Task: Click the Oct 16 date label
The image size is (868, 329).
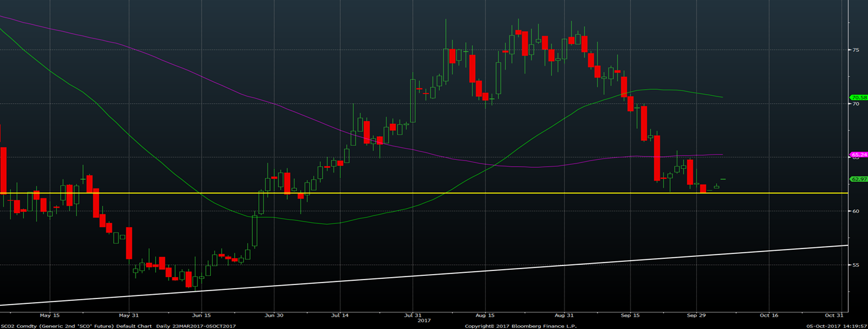Action: click(768, 316)
